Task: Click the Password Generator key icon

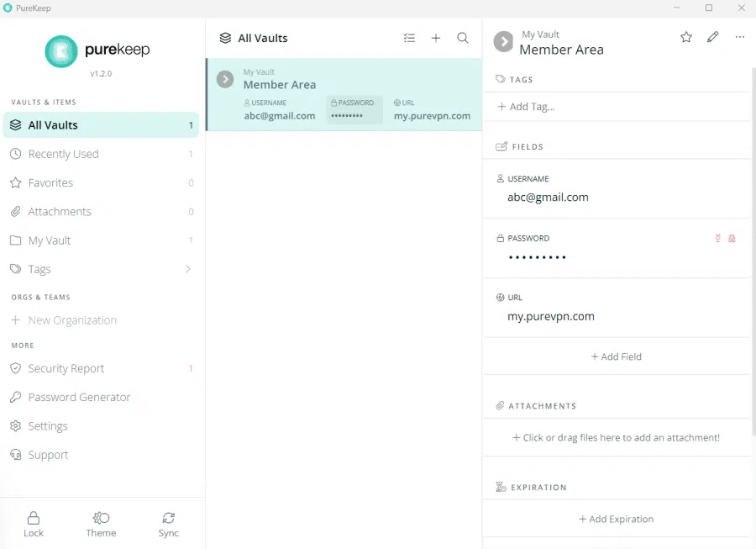Action: pyautogui.click(x=15, y=397)
